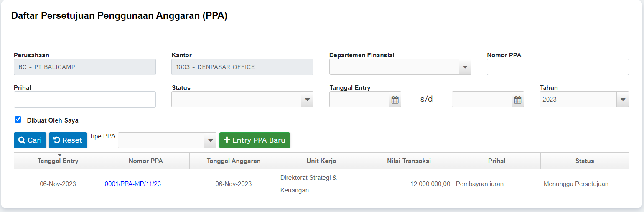This screenshot has width=644, height=212.
Task: Sort by Nomor PPA column header
Action: point(145,161)
